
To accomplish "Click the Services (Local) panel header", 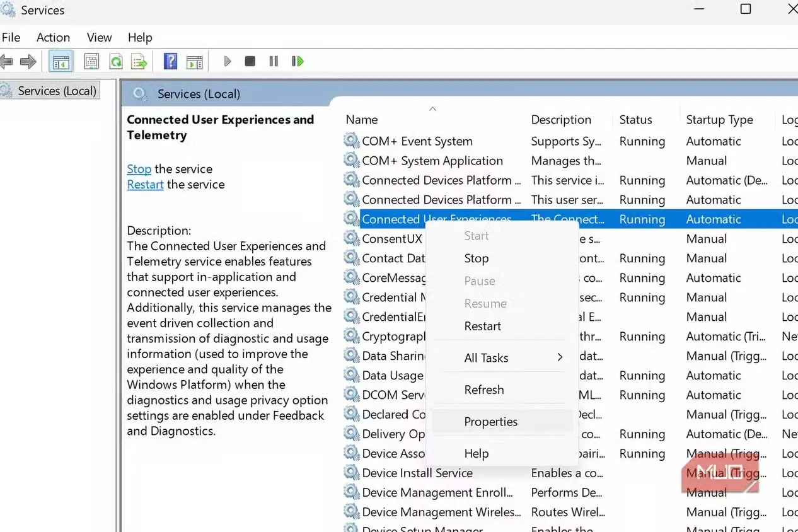I will click(x=199, y=94).
